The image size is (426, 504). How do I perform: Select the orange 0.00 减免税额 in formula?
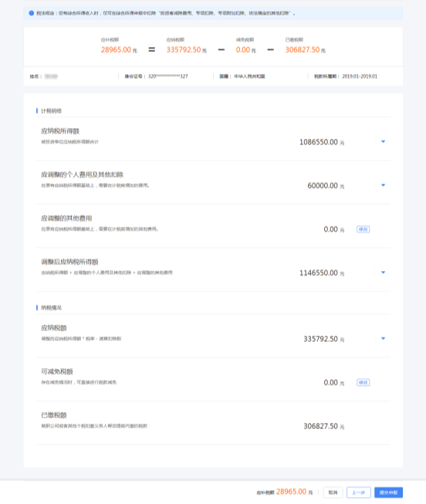coord(243,50)
